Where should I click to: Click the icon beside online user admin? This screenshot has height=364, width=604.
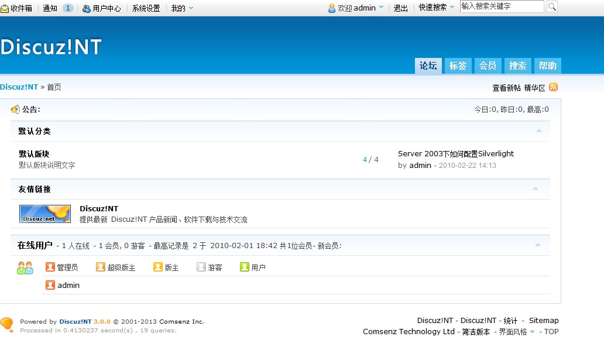point(50,285)
